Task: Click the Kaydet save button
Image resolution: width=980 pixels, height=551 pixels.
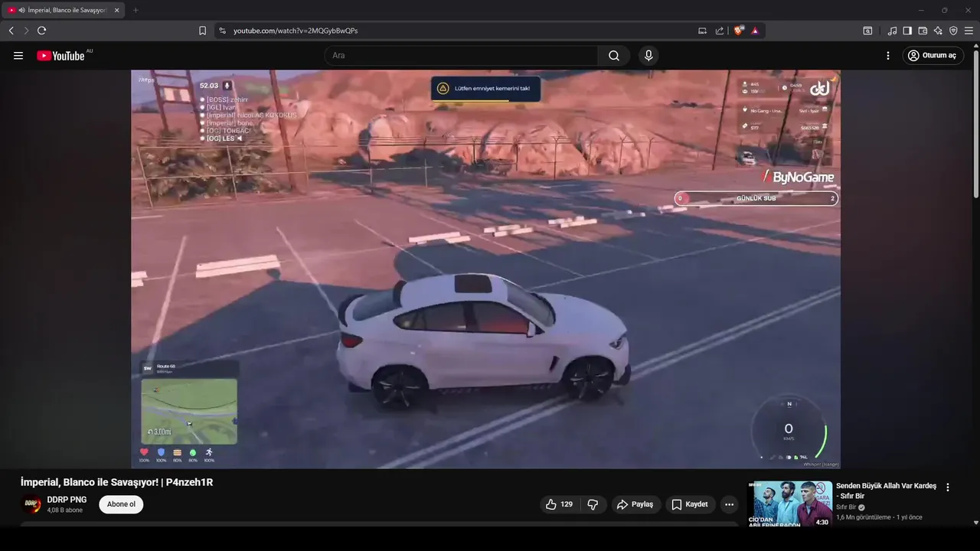Action: 690,504
